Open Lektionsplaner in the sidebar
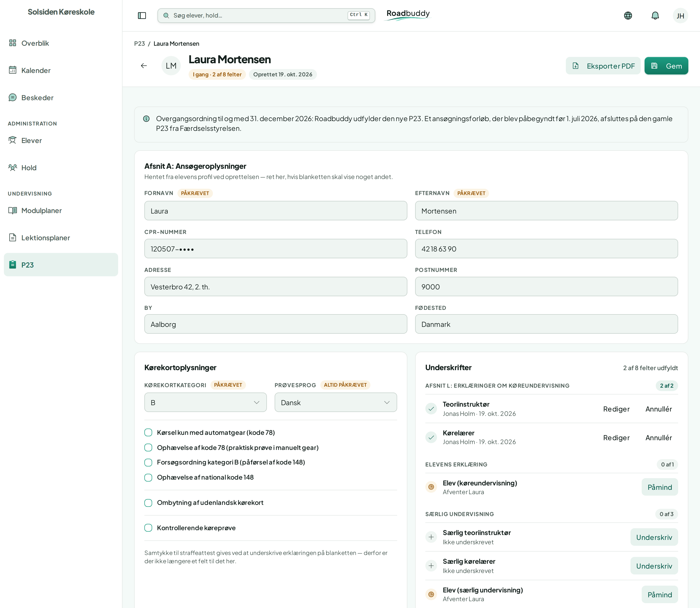The width and height of the screenshot is (700, 608). pos(61,238)
